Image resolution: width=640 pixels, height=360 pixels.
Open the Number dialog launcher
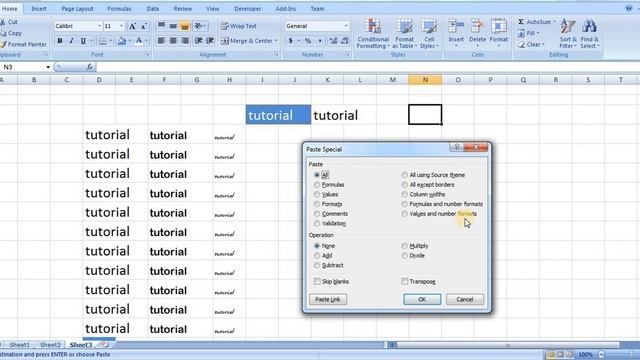348,55
